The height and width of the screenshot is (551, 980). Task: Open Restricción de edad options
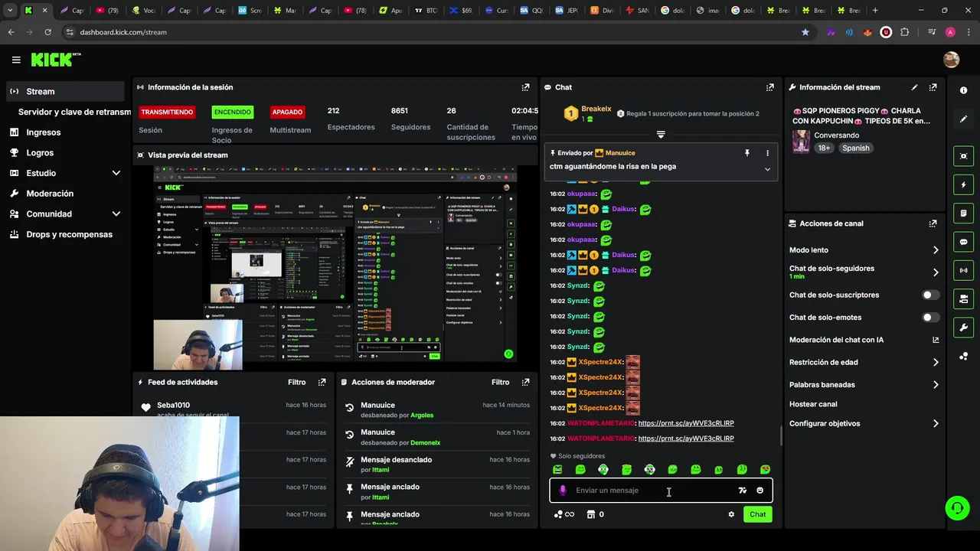[864, 362]
